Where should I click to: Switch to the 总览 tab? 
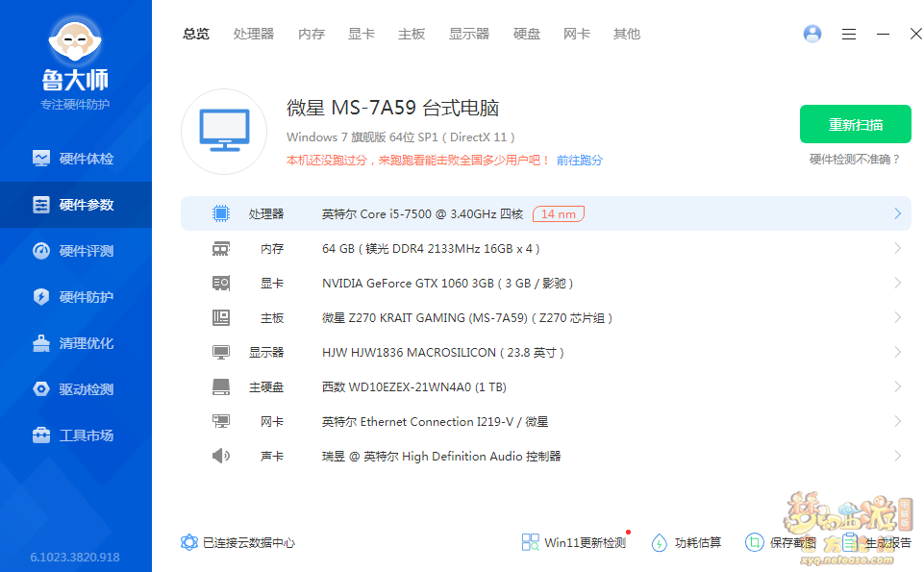click(196, 35)
